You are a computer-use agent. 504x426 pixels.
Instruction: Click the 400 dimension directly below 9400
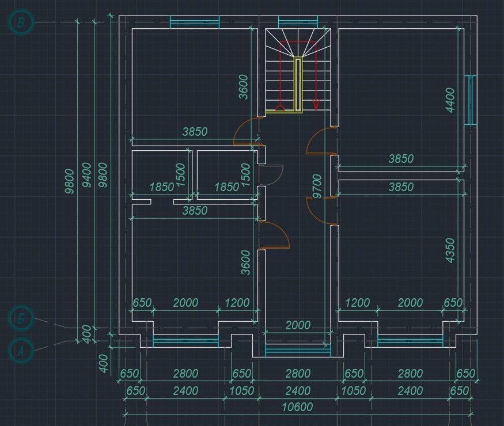(x=86, y=334)
